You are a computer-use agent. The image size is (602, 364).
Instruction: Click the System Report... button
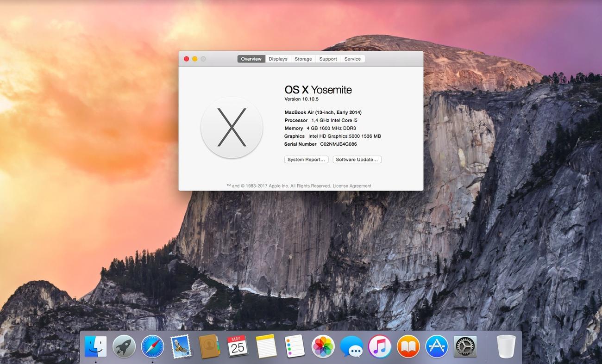(306, 160)
